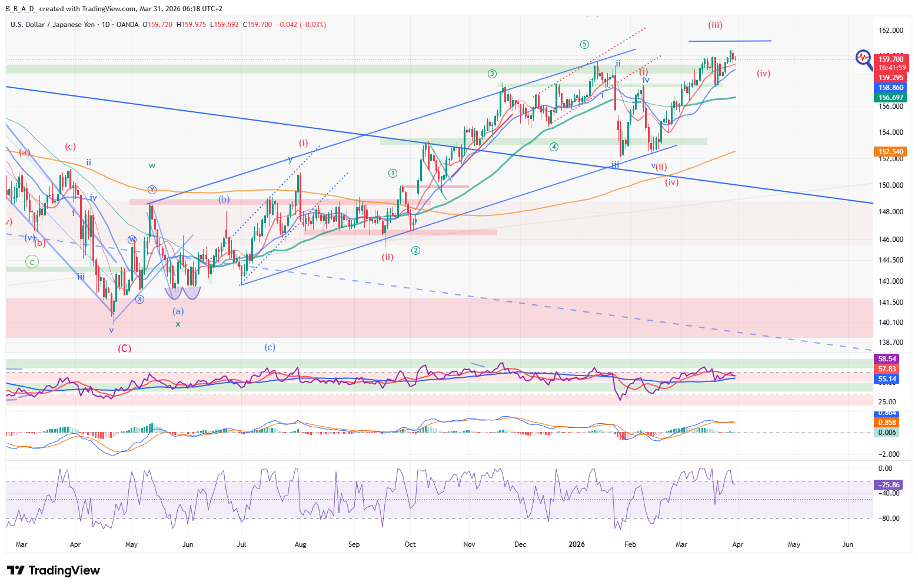Image resolution: width=918 pixels, height=588 pixels.
Task: Select the green circled 5 wave marker
Action: point(584,44)
